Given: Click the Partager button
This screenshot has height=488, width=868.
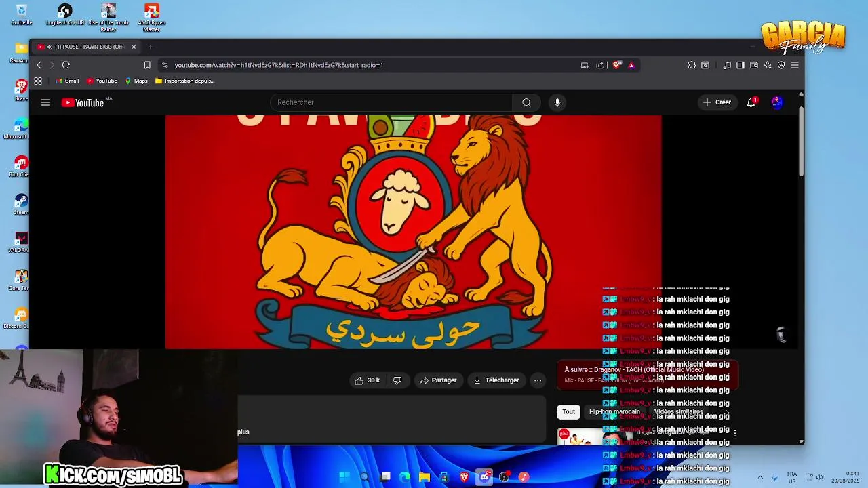Looking at the screenshot, I should 437,380.
